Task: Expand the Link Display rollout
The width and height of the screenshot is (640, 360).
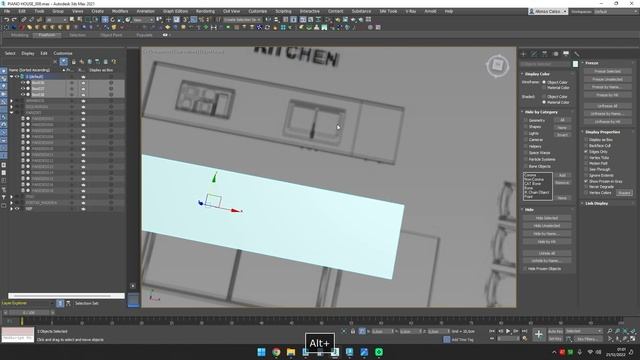Action: (x=596, y=203)
